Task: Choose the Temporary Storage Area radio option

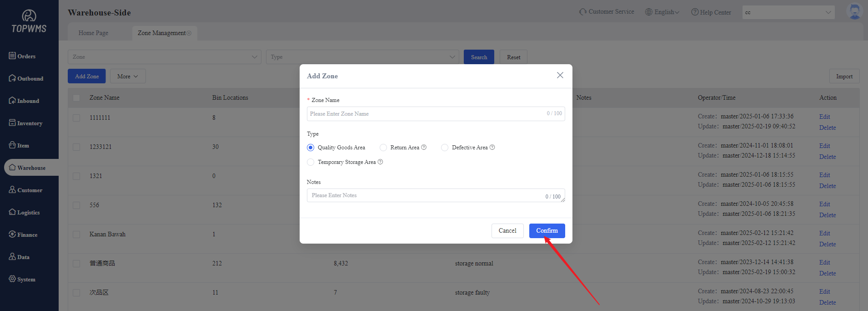Action: (311, 162)
